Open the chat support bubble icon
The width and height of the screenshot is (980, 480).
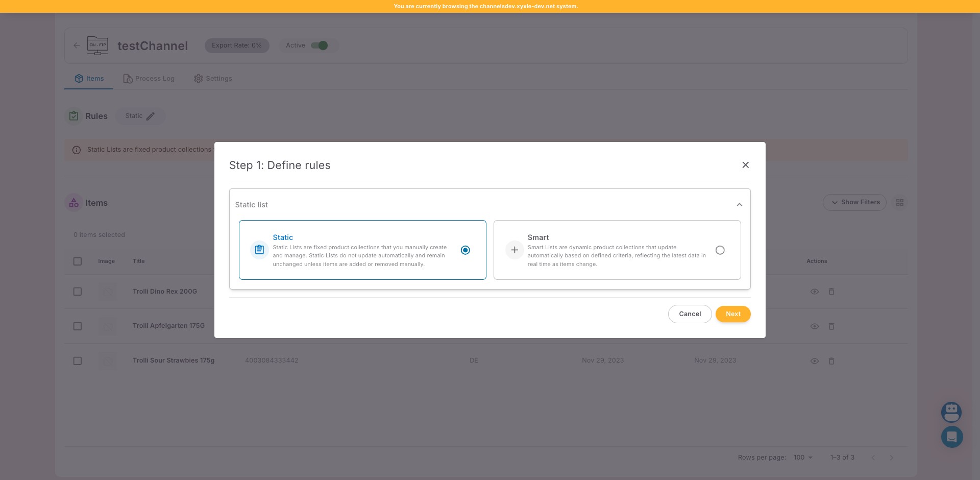point(951,437)
